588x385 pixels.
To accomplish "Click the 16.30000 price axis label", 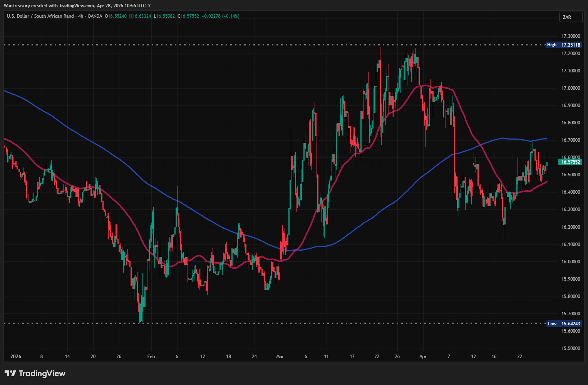I will click(x=571, y=209).
